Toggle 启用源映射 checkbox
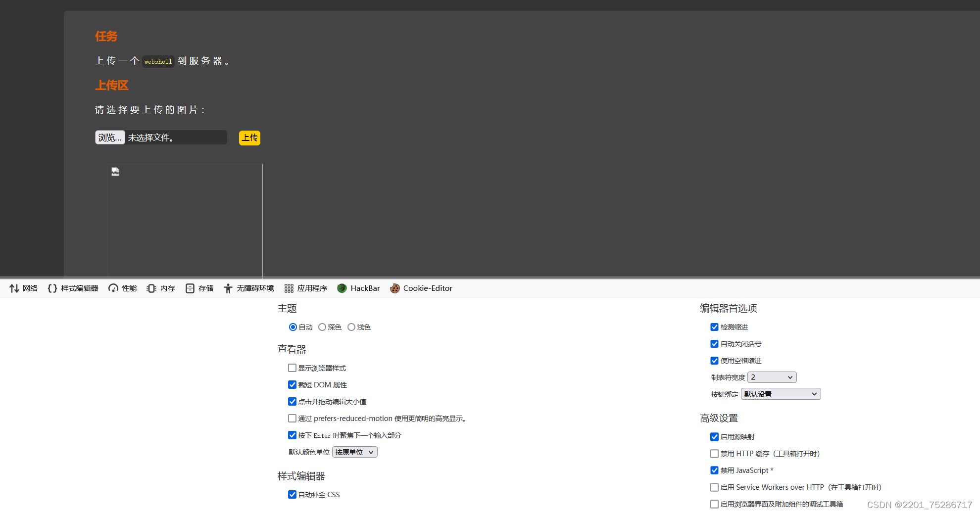Viewport: 980px width, 514px height. pos(714,437)
